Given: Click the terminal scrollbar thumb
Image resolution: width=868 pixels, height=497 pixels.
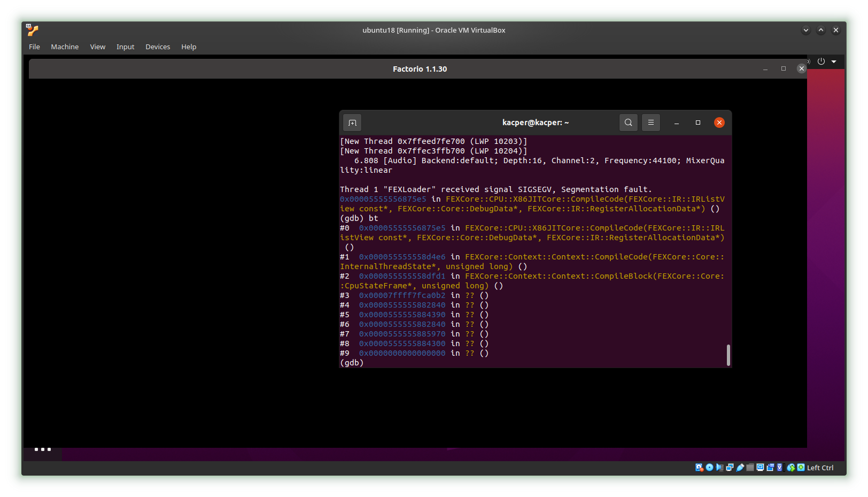Looking at the screenshot, I should click(x=728, y=355).
